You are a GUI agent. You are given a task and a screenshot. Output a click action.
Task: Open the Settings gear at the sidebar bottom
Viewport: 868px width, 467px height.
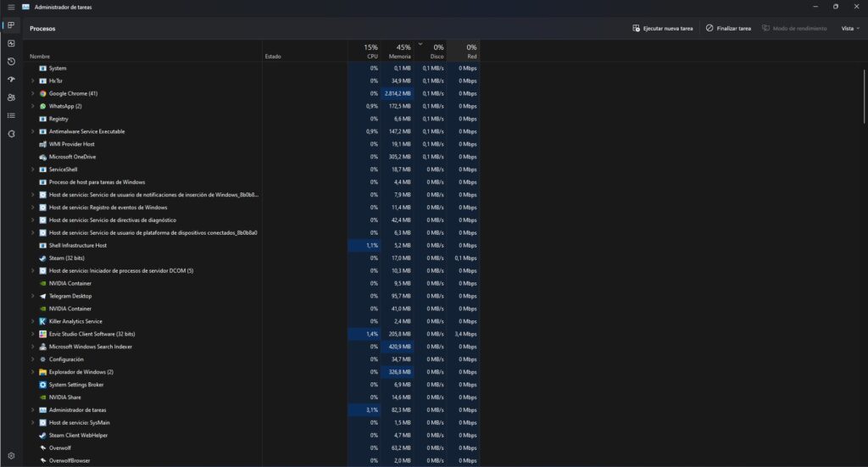(11, 455)
